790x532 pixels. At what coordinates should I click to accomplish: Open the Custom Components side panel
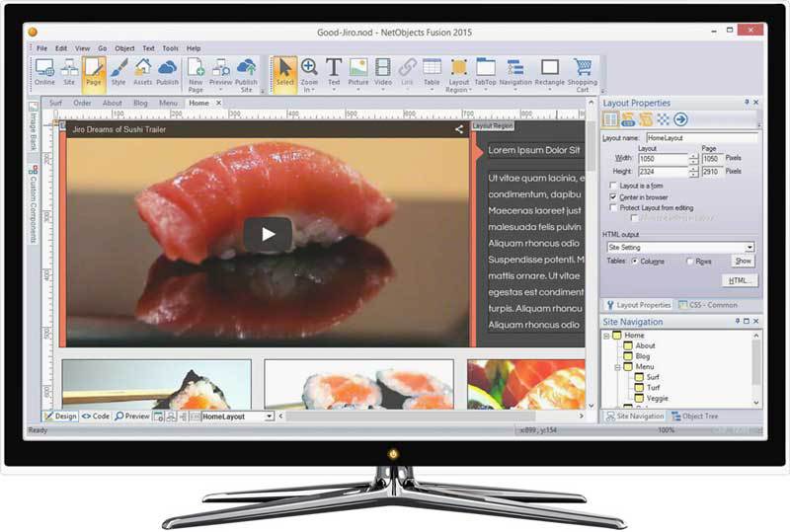pyautogui.click(x=33, y=204)
